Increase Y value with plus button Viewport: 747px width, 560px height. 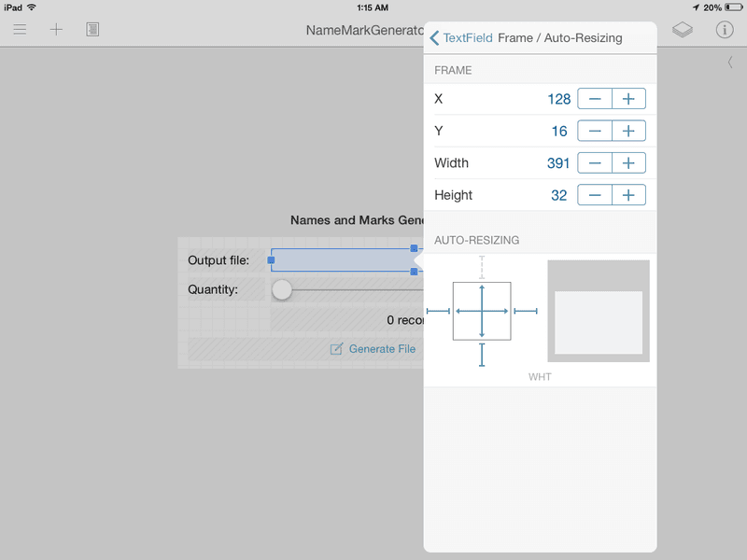(628, 131)
